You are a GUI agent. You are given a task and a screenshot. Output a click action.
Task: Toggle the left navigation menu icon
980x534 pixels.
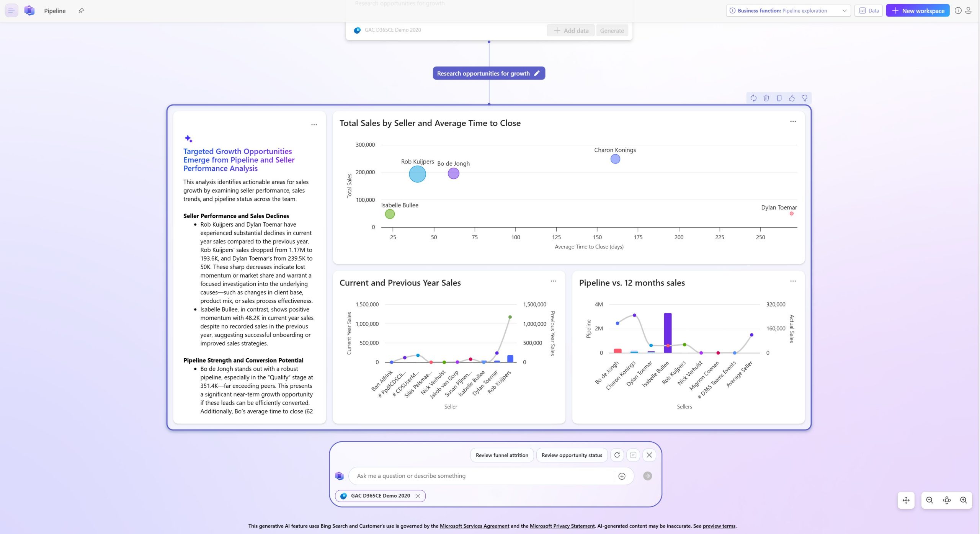[11, 11]
